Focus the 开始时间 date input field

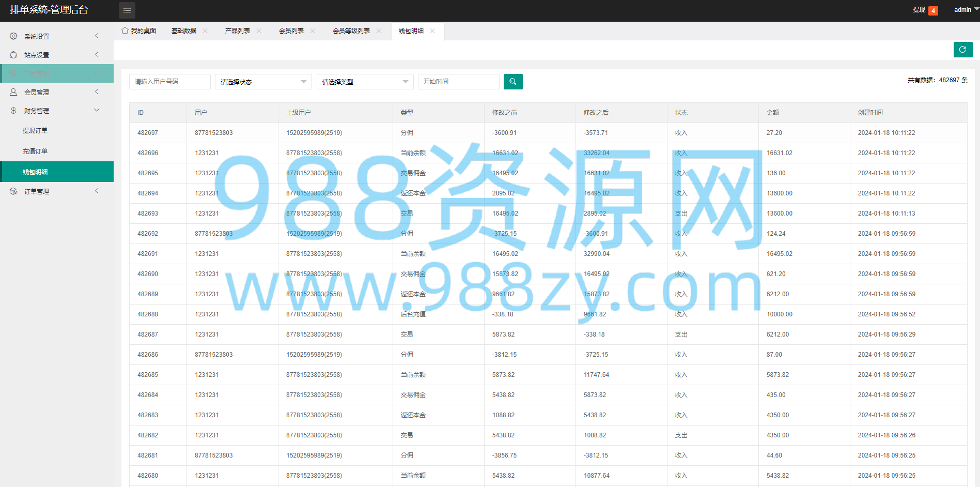click(x=459, y=82)
